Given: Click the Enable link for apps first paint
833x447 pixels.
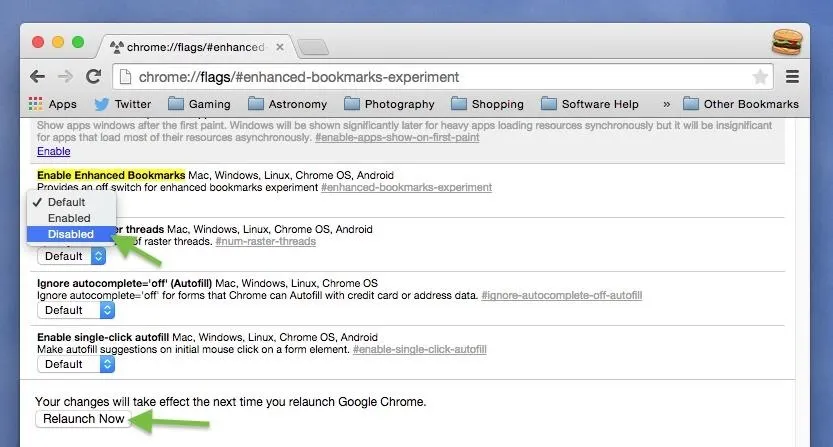Looking at the screenshot, I should [54, 151].
